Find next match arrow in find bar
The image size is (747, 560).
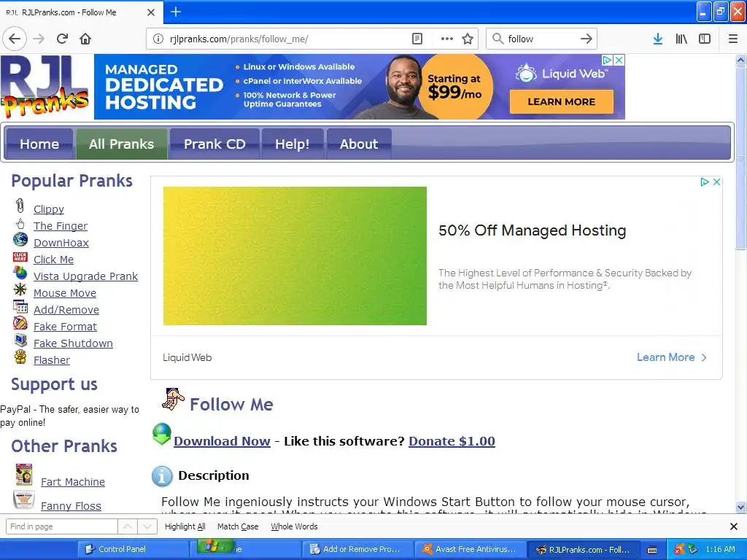[x=147, y=526]
